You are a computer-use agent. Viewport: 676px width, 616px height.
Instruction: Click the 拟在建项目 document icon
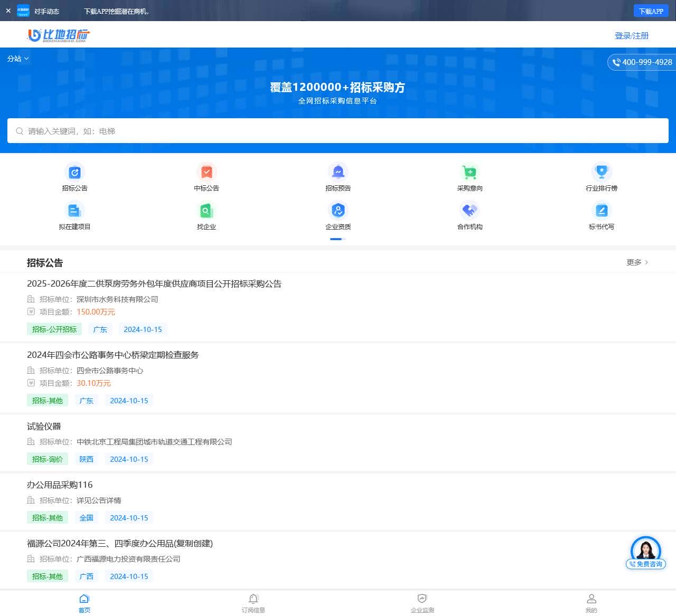click(74, 211)
